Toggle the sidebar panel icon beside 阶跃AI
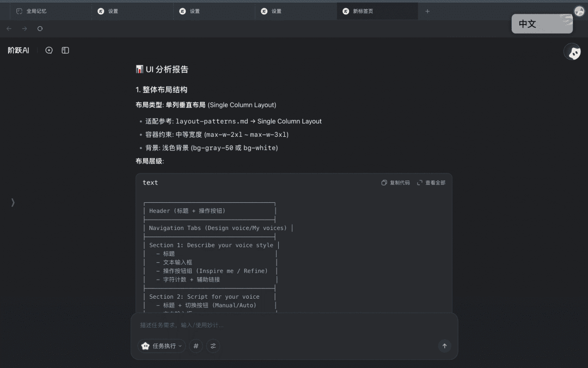 (65, 50)
